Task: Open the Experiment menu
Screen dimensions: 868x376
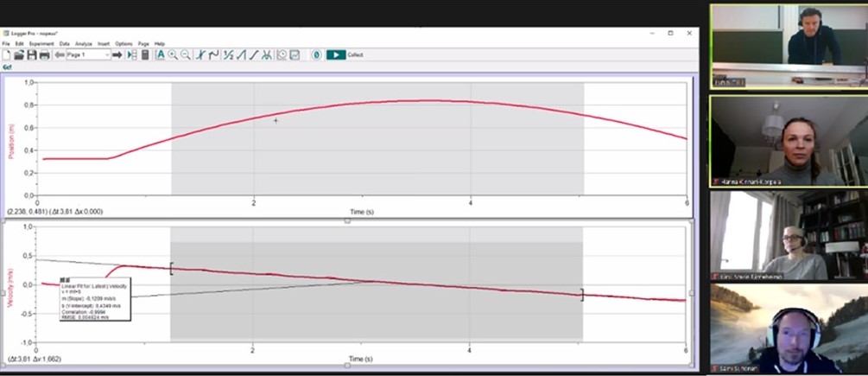Action: click(x=41, y=43)
